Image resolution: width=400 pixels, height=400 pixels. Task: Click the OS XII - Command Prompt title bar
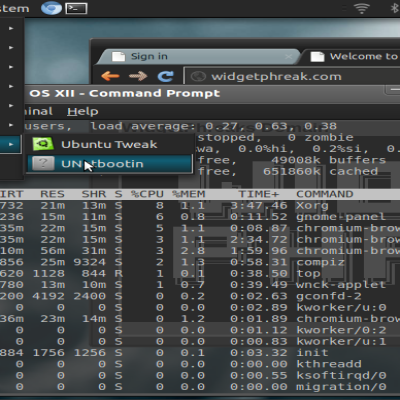point(212,93)
